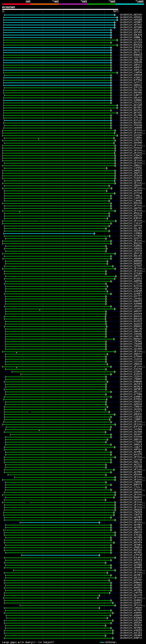
Task: Click the cyan ~100% identity legend segment
Action: (130, 4)
